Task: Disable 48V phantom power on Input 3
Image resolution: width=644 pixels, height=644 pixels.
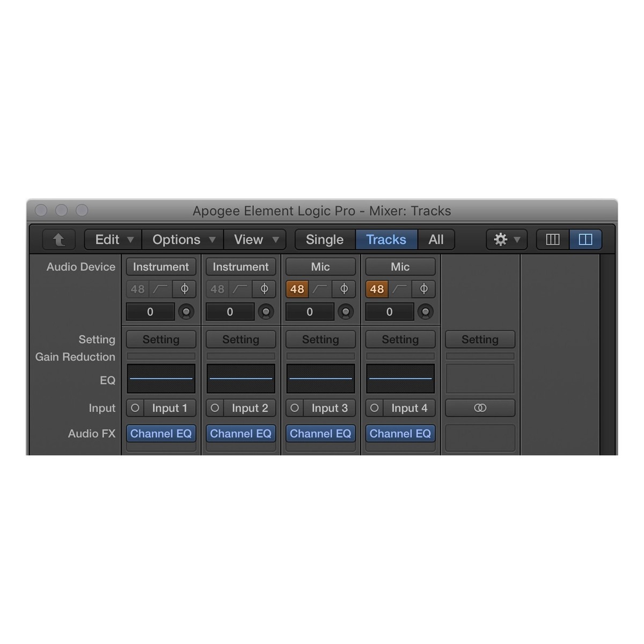Action: point(297,289)
